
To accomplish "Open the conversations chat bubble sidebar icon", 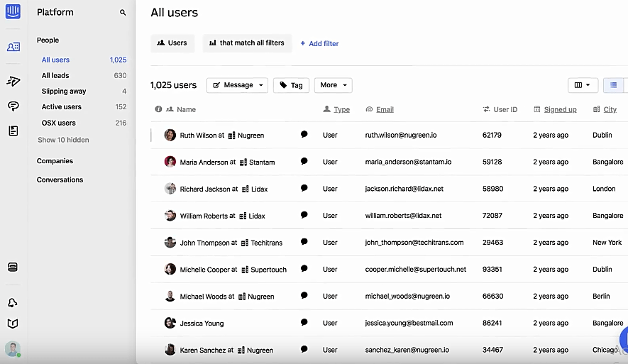I will [x=13, y=106].
